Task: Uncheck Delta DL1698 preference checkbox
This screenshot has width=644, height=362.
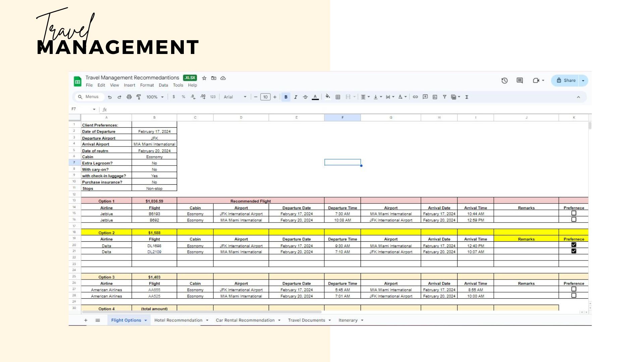Action: 574,245
